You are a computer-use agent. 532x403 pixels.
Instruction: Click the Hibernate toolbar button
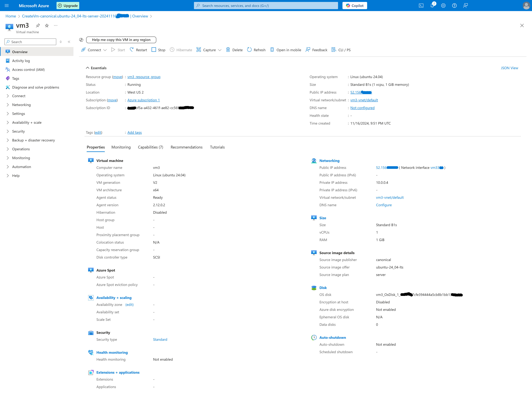point(181,50)
